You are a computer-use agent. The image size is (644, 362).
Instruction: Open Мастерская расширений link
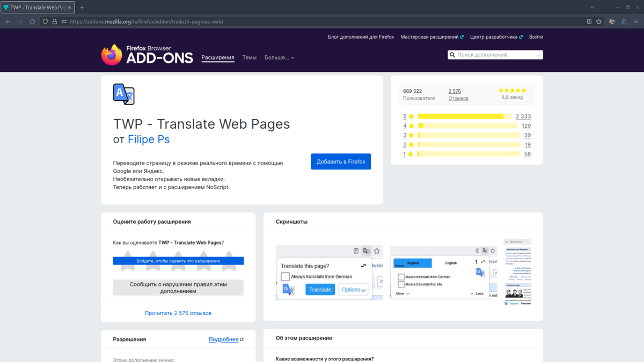coord(432,37)
